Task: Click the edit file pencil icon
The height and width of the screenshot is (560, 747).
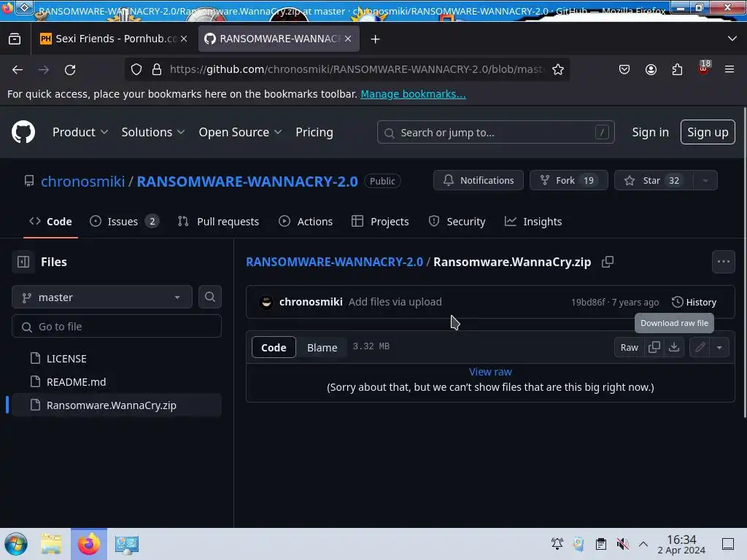Action: 700,347
